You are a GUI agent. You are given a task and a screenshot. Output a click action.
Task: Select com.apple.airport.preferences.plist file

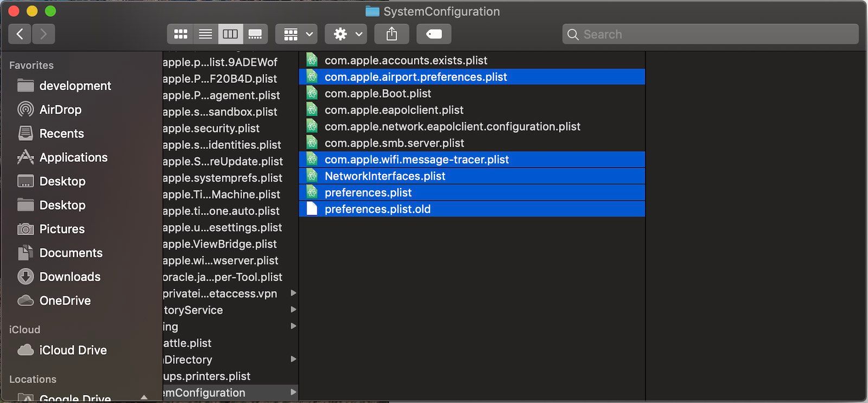(472, 77)
